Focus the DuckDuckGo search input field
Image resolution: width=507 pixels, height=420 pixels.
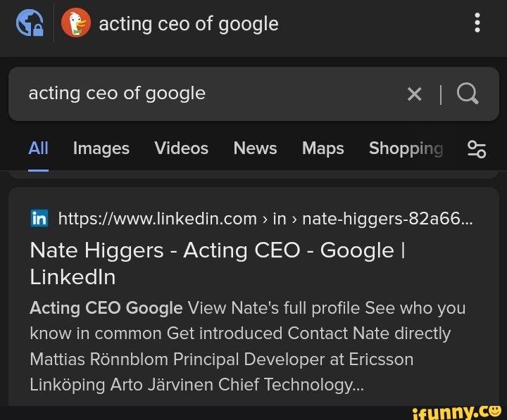(x=211, y=94)
